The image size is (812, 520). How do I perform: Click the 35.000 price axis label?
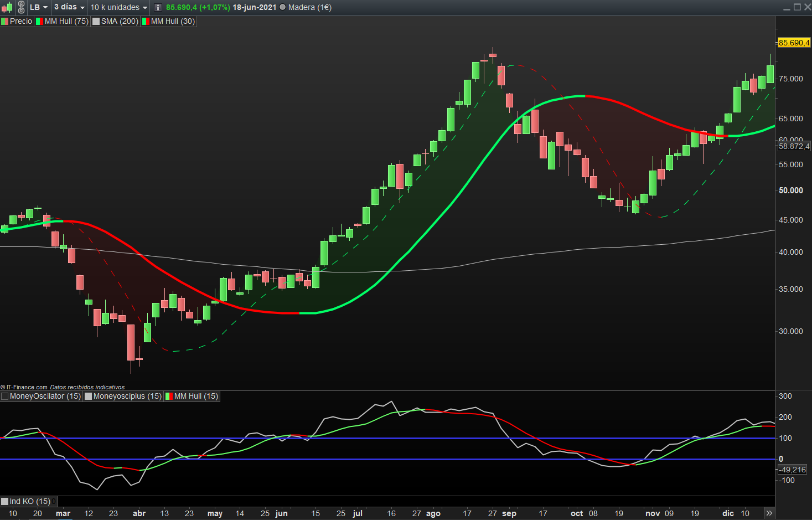click(x=791, y=289)
